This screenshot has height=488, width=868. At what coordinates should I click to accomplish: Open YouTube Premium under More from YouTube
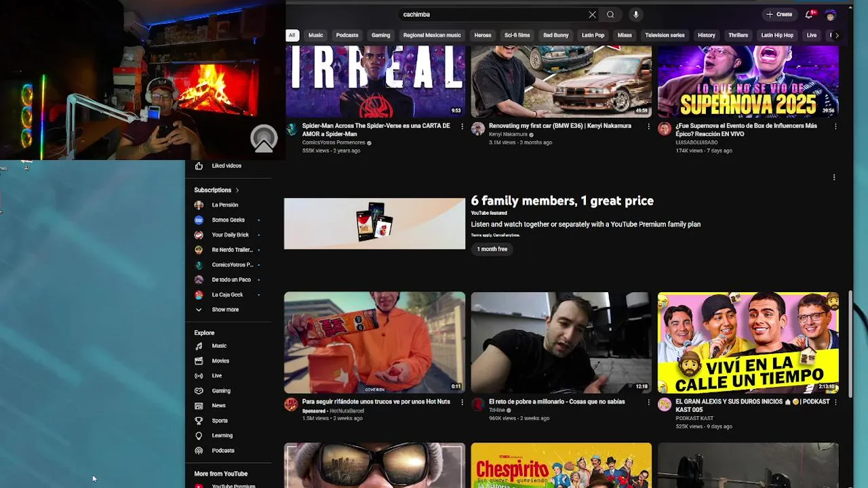tap(233, 485)
